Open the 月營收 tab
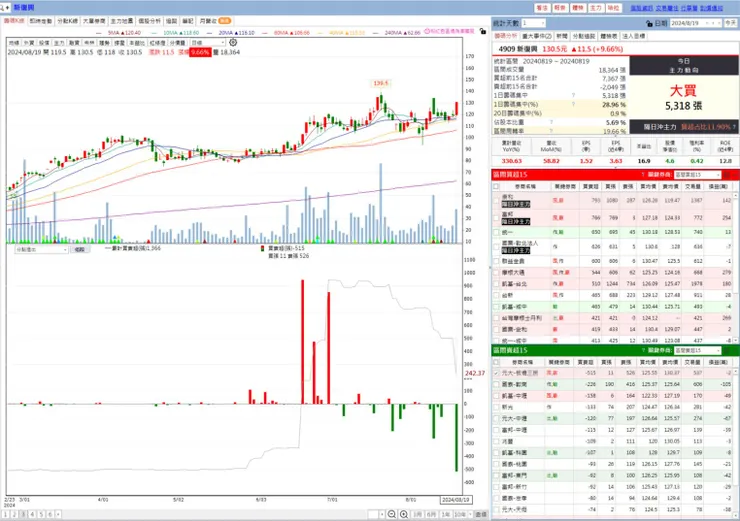Image resolution: width=740 pixels, height=521 pixels. pyautogui.click(x=215, y=21)
